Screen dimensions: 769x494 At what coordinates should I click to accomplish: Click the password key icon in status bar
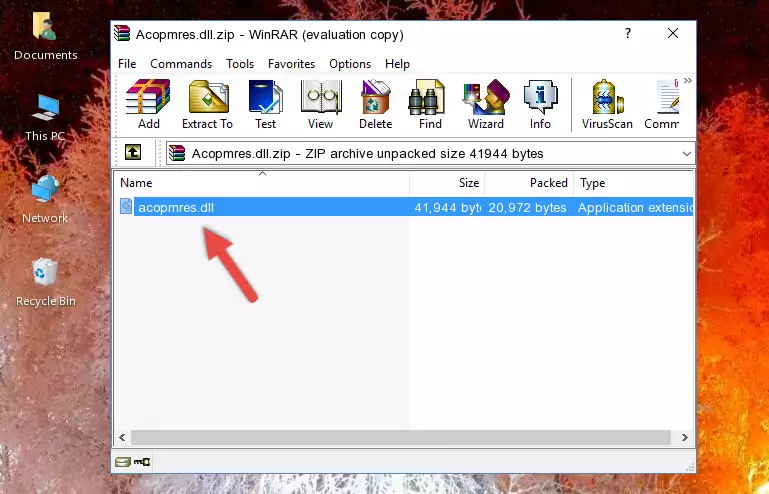point(142,462)
